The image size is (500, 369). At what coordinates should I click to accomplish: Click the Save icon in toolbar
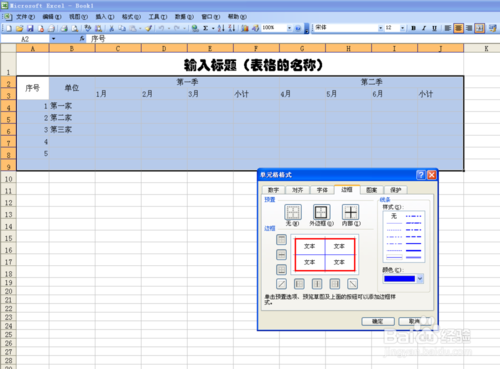30,28
